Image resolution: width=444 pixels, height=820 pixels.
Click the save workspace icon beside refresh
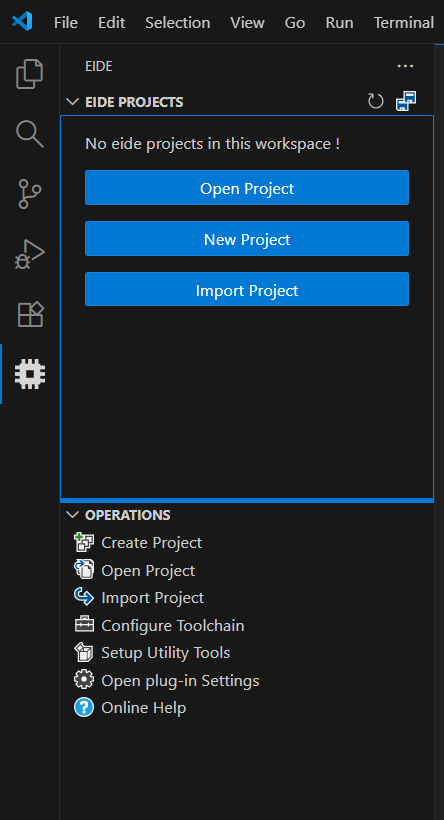[406, 101]
